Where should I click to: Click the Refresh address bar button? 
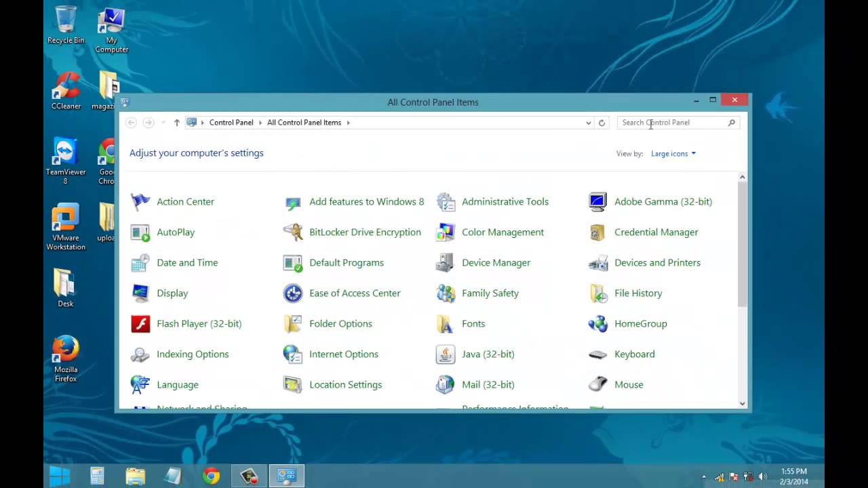[x=601, y=123]
